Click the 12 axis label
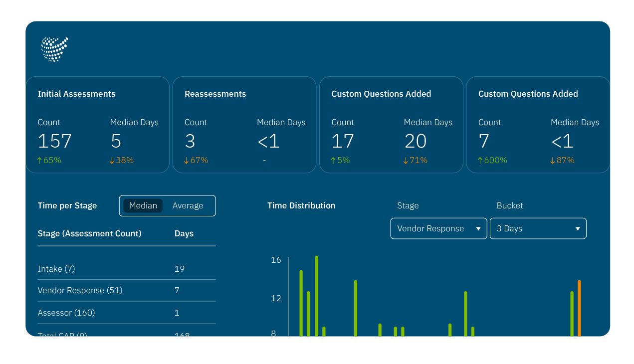This screenshot has width=634, height=364. (276, 298)
